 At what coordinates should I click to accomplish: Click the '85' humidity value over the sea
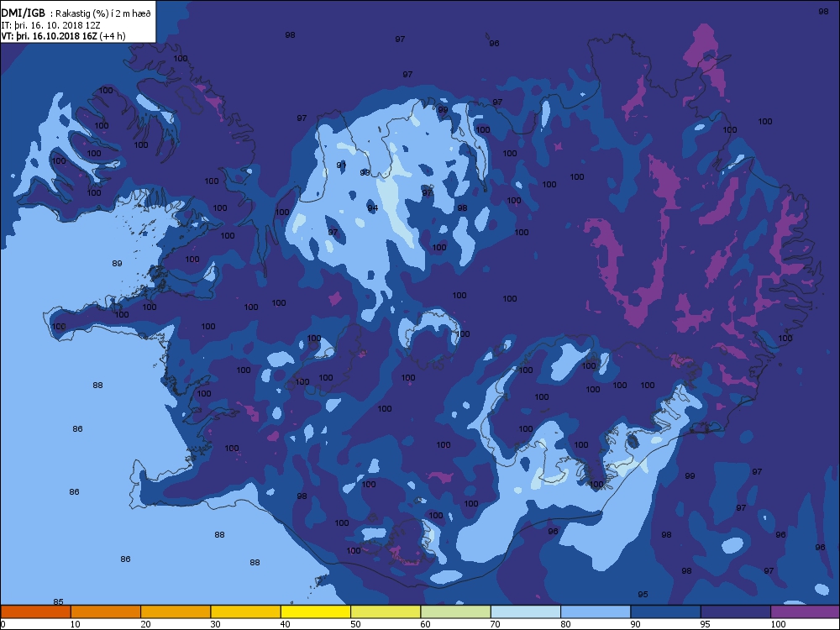[59, 601]
